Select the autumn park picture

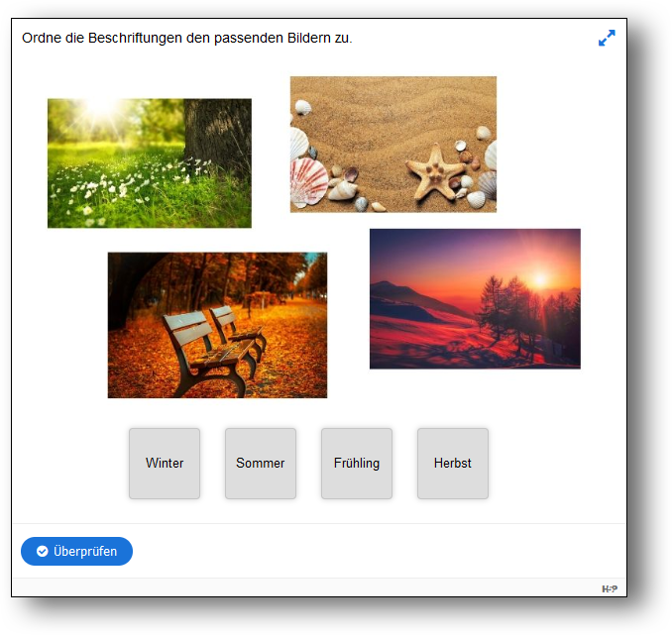217,325
